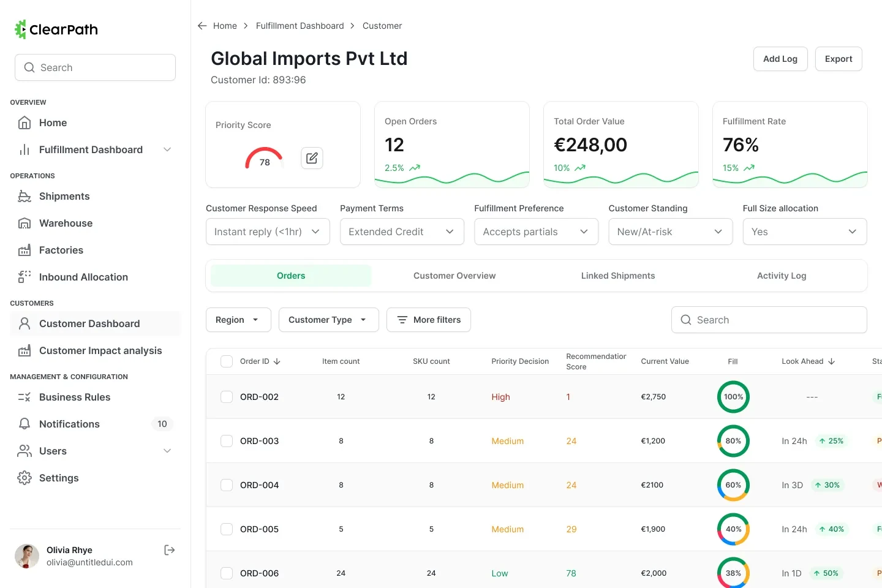Check the box for ORD-003

pos(227,441)
